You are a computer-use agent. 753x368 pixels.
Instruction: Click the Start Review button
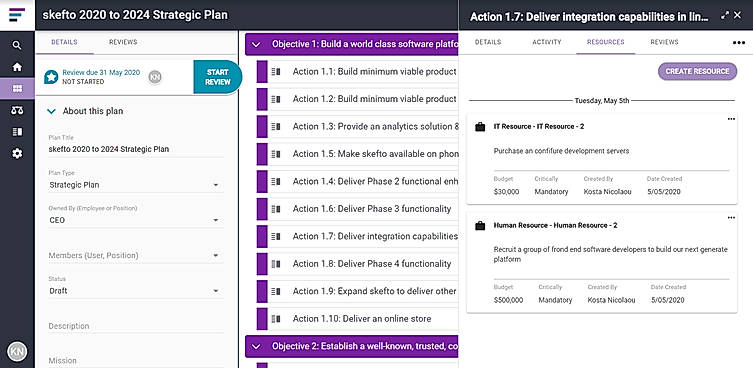click(218, 77)
